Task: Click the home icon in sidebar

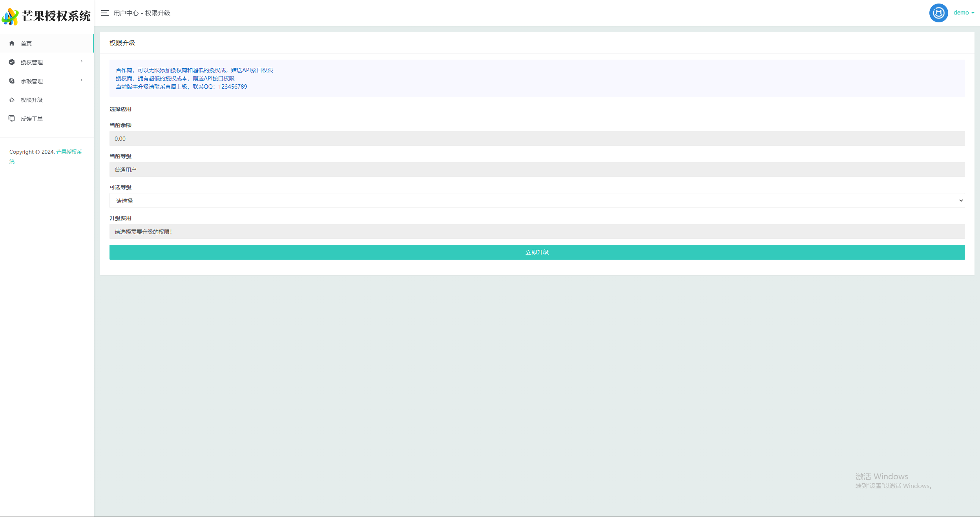Action: pos(12,43)
